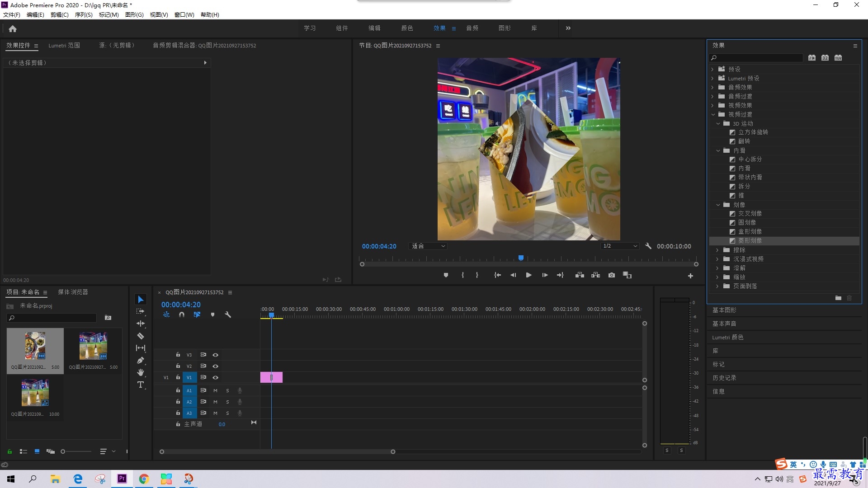Select the Ripple Edit tool
This screenshot has height=488, width=868.
[x=141, y=324]
